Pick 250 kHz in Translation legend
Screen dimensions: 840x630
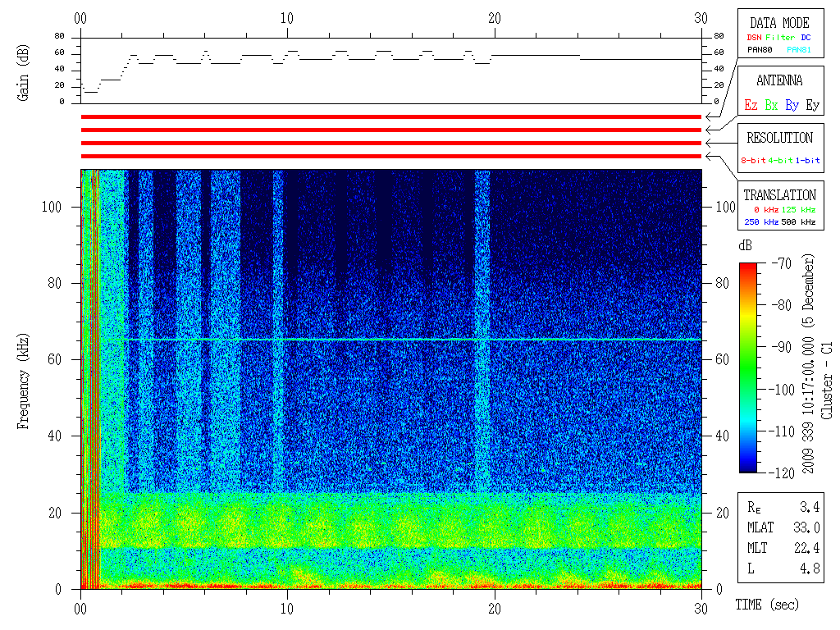coord(759,221)
